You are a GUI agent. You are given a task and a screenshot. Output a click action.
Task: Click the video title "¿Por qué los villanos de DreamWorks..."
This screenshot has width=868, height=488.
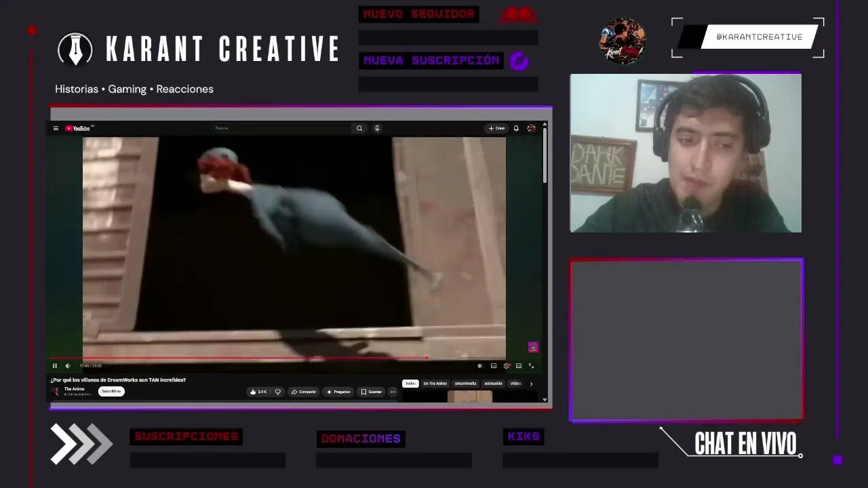(x=118, y=380)
